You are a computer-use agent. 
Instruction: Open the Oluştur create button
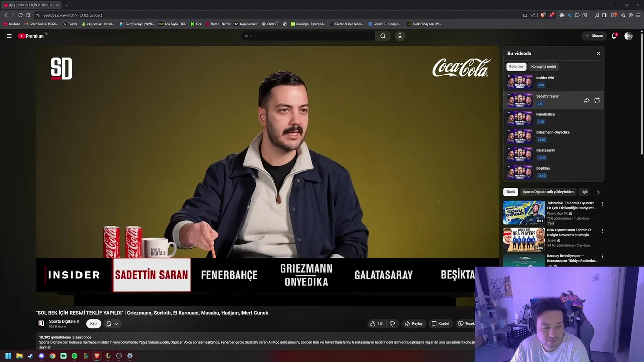(x=594, y=36)
